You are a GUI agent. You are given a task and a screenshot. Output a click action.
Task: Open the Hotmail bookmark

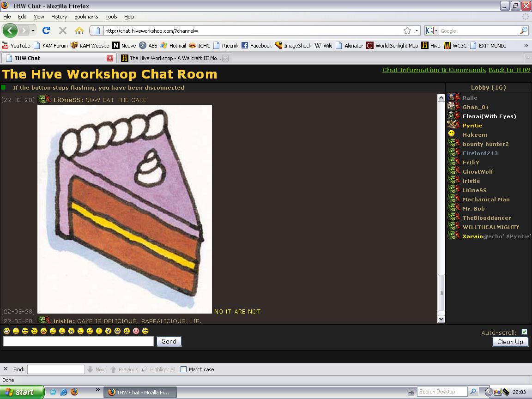[173, 45]
